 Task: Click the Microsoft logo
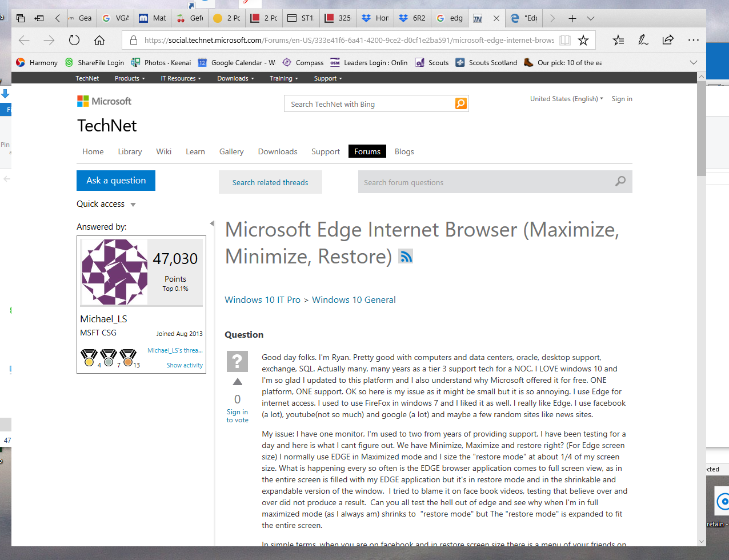tap(105, 101)
